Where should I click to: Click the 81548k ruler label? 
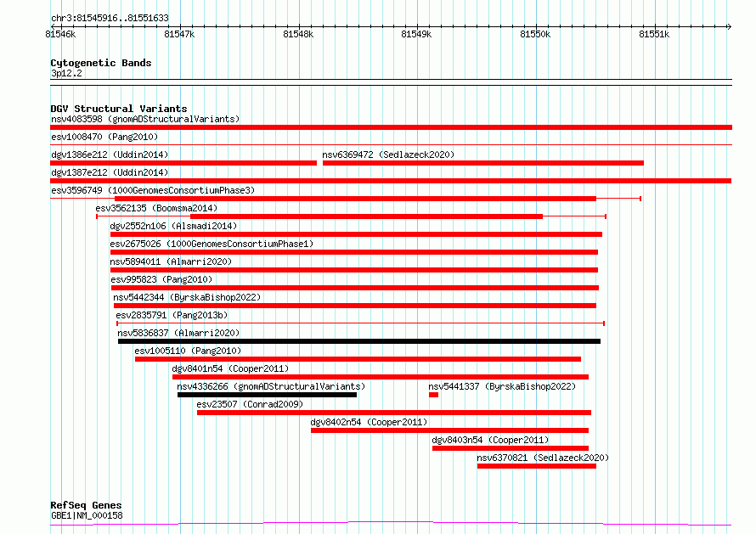point(298,34)
